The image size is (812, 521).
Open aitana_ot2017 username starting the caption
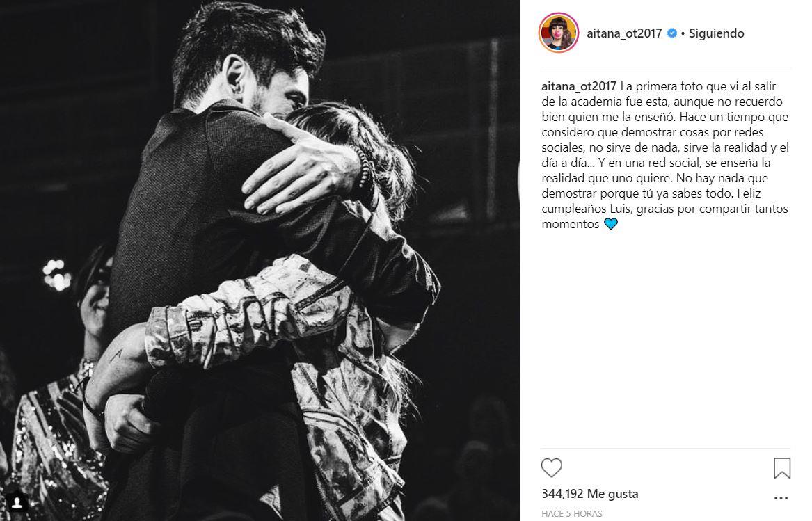pos(579,86)
